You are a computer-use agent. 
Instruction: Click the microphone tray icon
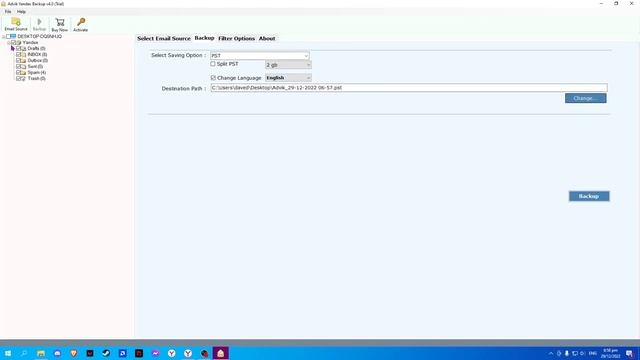[567, 353]
